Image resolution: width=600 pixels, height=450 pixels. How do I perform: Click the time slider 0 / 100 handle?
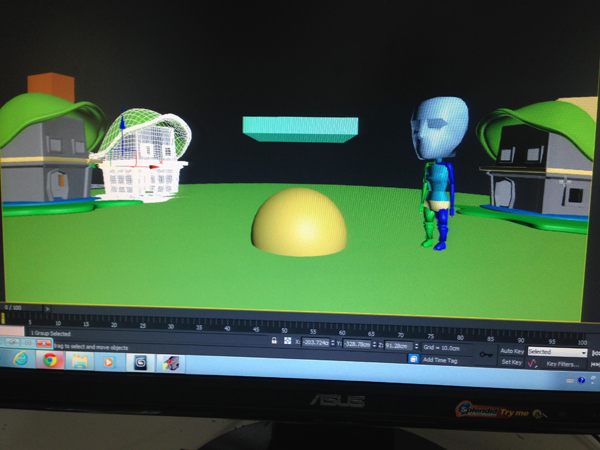[21, 307]
